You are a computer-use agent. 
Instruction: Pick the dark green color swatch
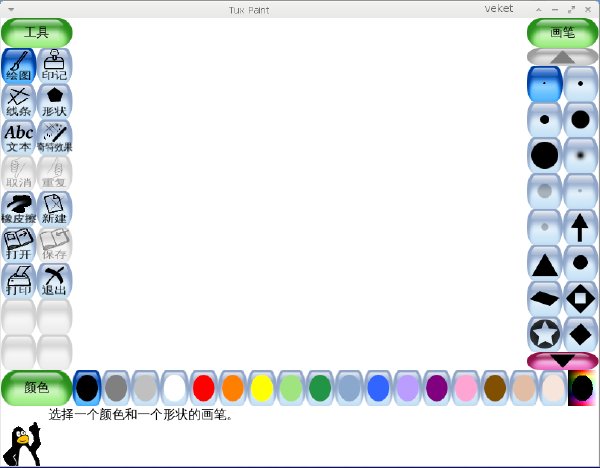(320, 388)
